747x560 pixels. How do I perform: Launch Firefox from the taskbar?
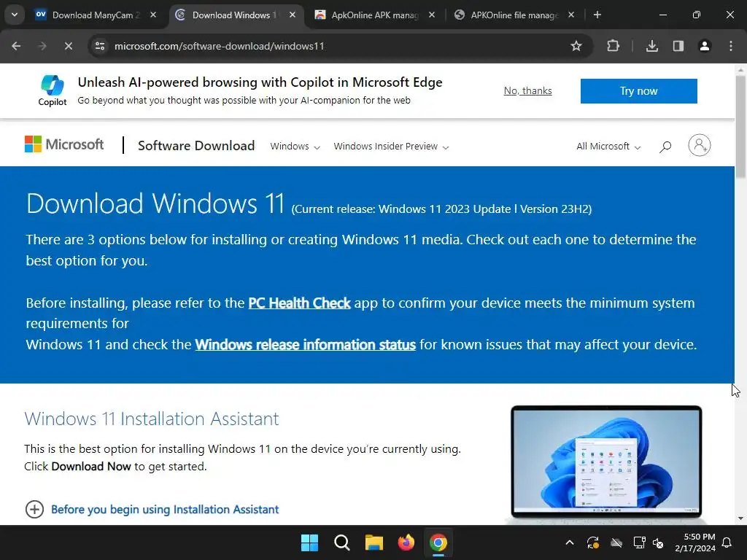[406, 542]
